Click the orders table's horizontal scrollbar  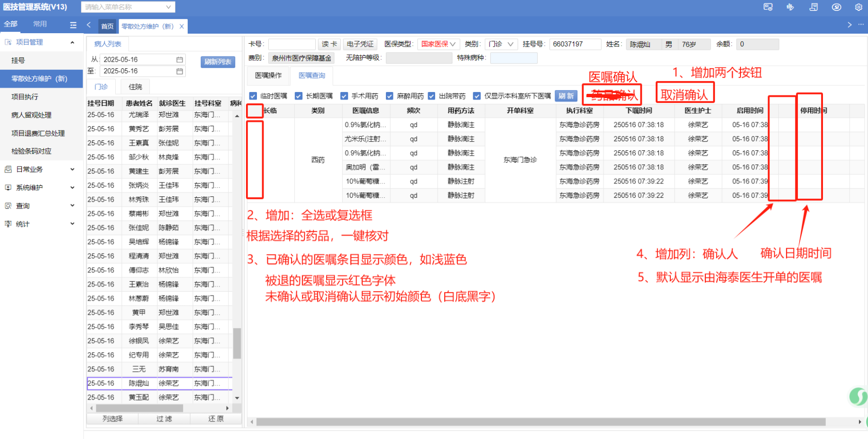(541, 422)
